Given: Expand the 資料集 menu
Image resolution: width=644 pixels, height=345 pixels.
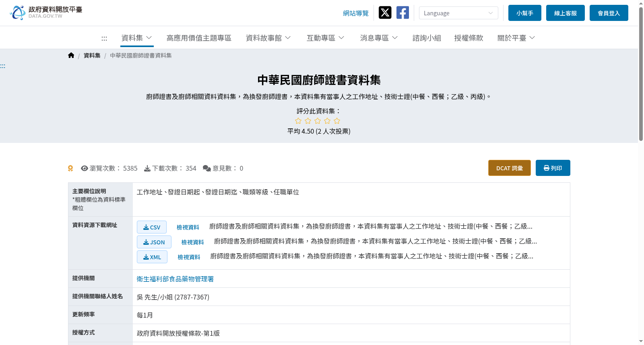Looking at the screenshot, I should coord(137,38).
